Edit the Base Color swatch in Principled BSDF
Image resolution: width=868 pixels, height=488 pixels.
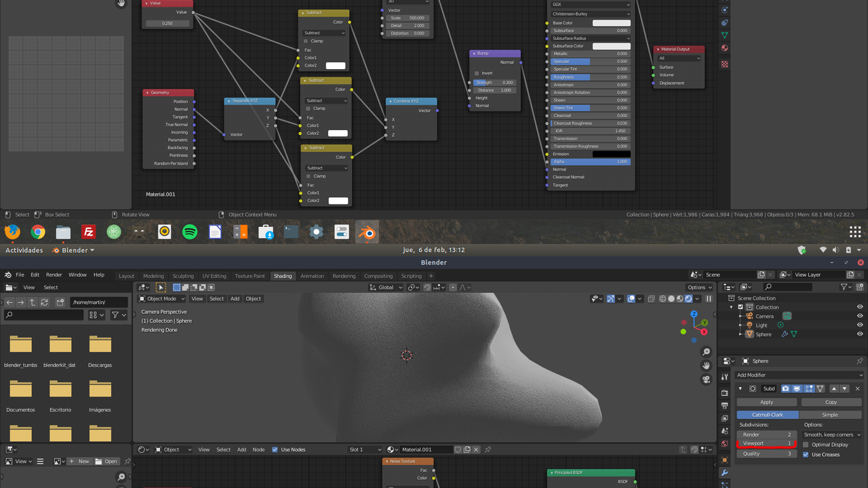(x=610, y=22)
